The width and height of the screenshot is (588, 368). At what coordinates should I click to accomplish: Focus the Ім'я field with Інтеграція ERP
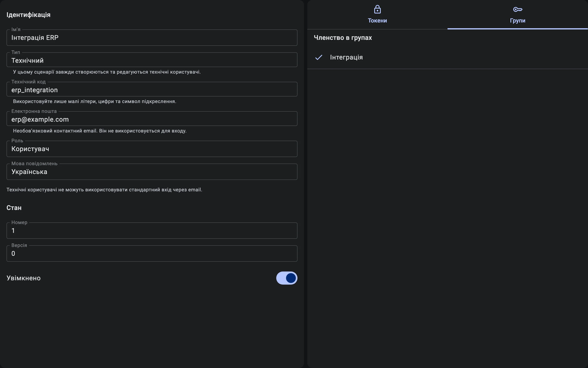pos(152,37)
